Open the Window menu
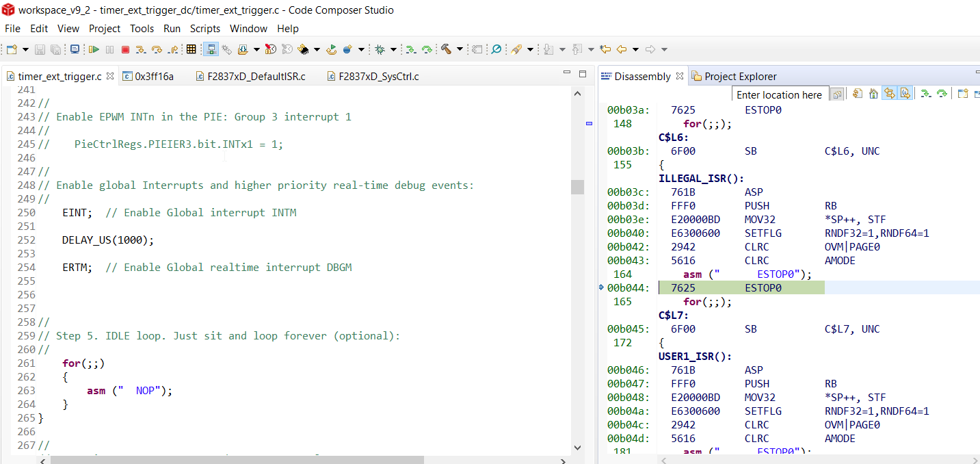Image resolution: width=980 pixels, height=464 pixels. coord(248,29)
